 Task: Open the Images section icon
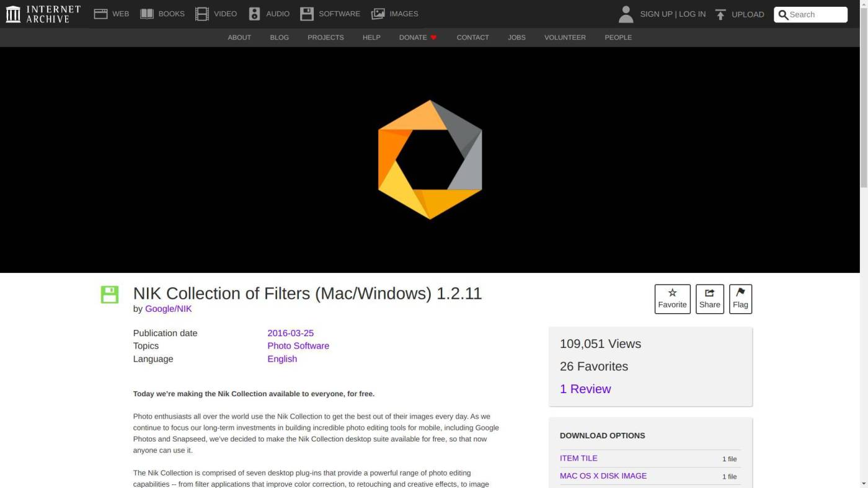pos(378,14)
